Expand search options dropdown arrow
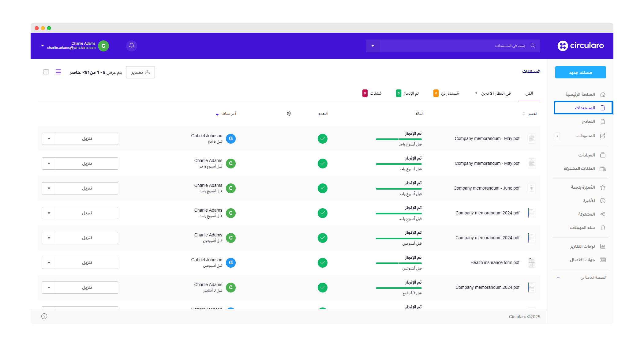Screen dimensions: 644x347 [x=373, y=46]
